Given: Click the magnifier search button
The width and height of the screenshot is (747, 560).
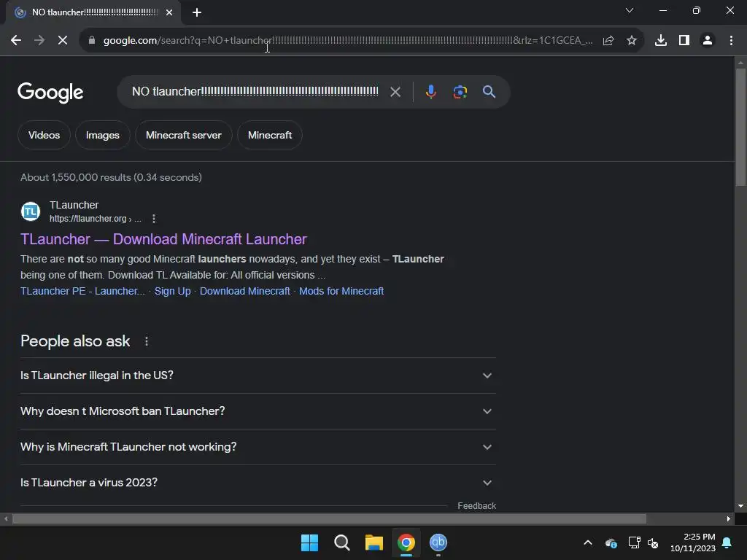Looking at the screenshot, I should [489, 91].
